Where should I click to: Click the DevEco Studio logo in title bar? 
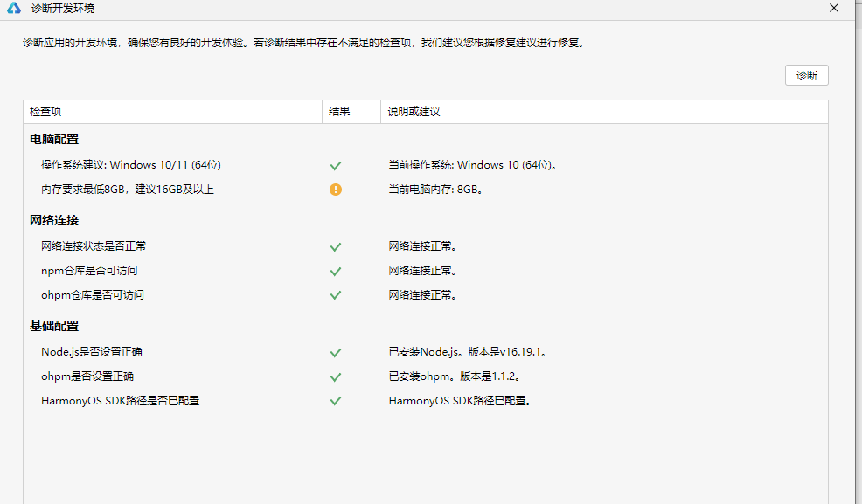coord(14,8)
